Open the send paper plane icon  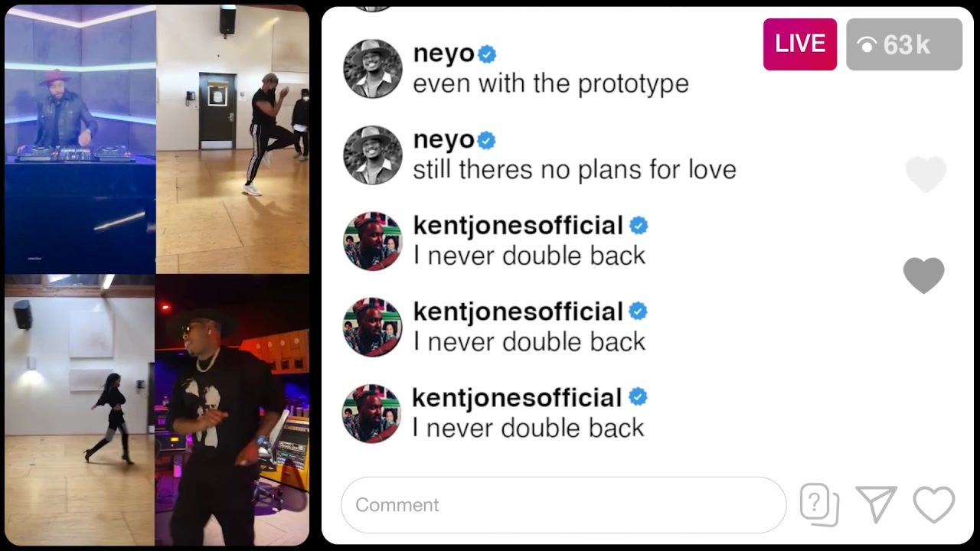click(877, 505)
